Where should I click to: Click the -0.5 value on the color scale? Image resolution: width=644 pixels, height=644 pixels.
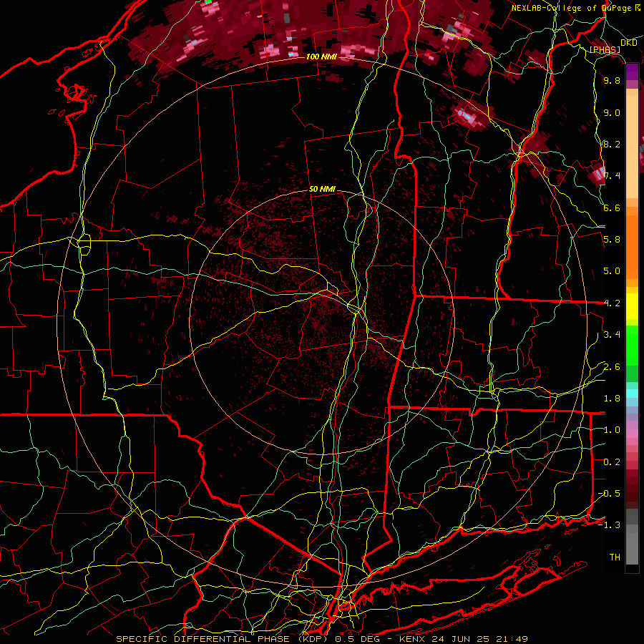click(609, 494)
